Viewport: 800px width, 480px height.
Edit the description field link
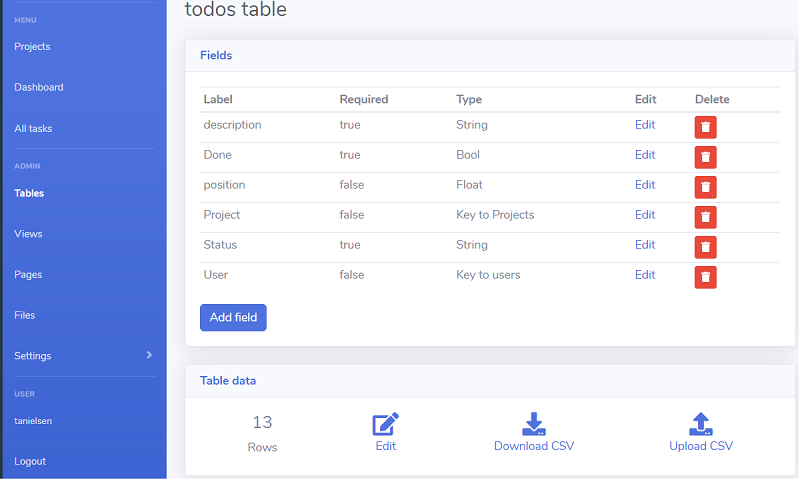[x=645, y=125]
